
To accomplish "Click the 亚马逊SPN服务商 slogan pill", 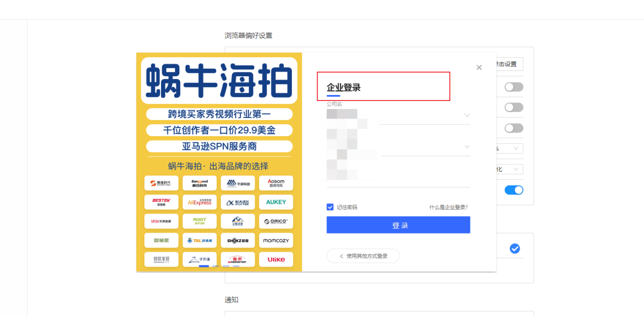I will tap(219, 146).
